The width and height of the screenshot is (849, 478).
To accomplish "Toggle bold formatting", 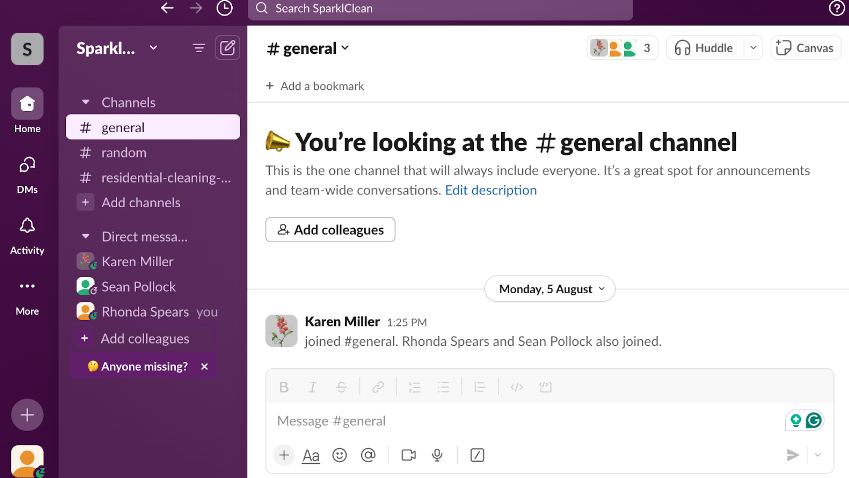I will tap(284, 387).
